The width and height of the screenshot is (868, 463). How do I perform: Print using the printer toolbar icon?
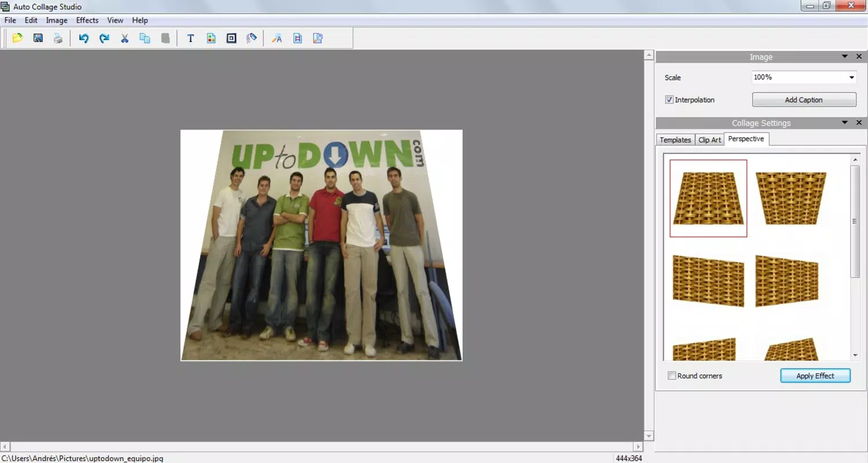coord(58,38)
